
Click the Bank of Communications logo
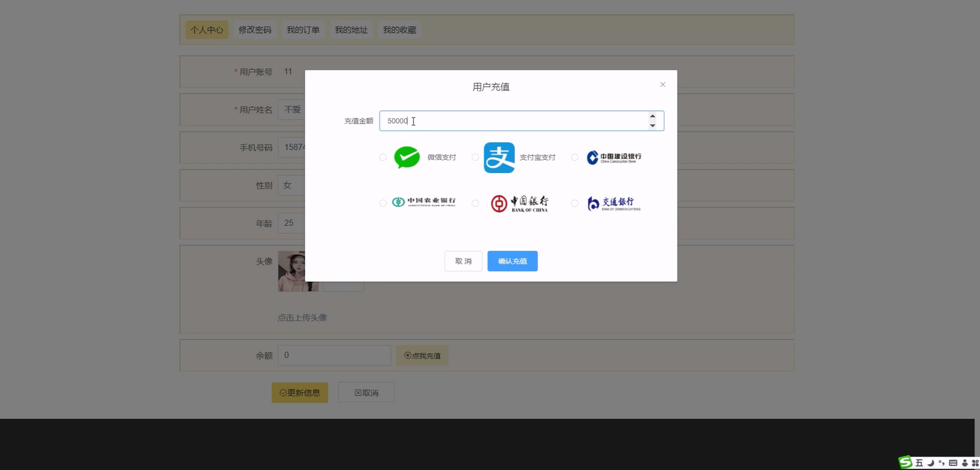coord(614,204)
